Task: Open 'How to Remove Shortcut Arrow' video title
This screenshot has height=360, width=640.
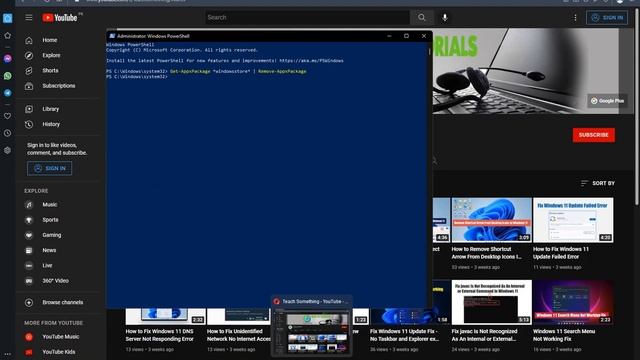Action: (x=487, y=253)
